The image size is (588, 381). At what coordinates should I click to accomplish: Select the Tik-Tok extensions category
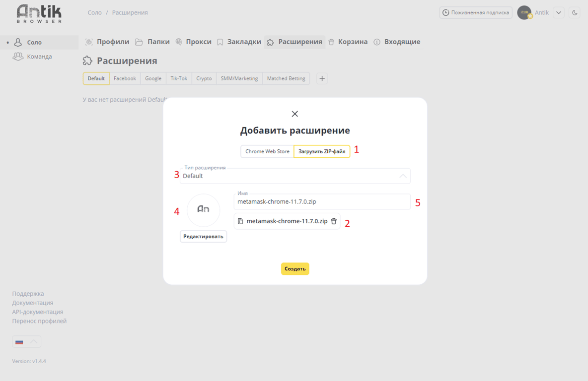[179, 79]
